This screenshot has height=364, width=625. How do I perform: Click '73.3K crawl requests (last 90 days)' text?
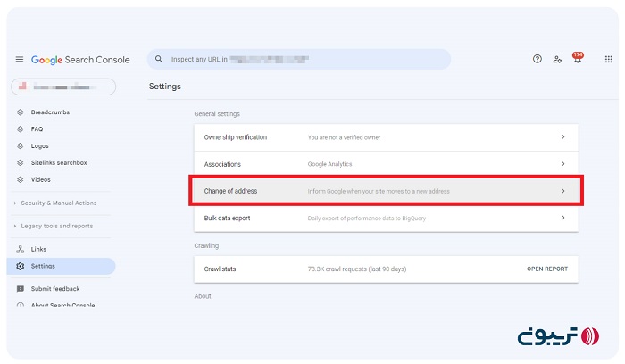pos(357,269)
